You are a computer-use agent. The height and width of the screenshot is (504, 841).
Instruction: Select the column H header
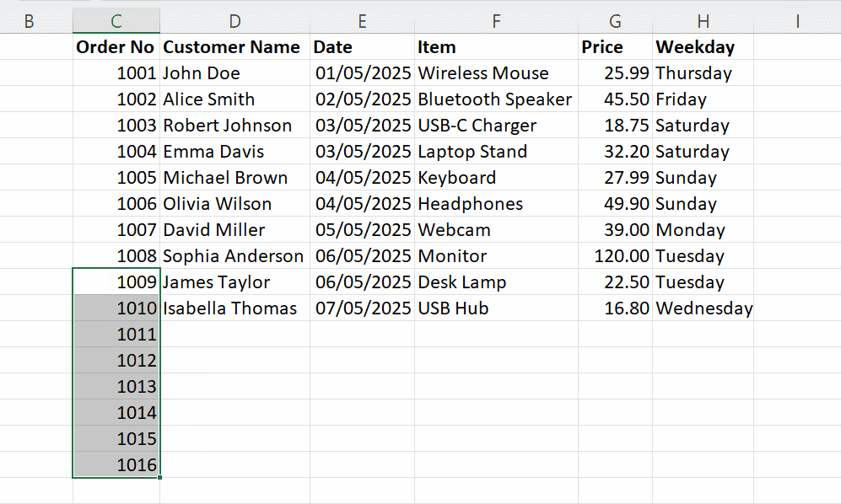point(703,21)
